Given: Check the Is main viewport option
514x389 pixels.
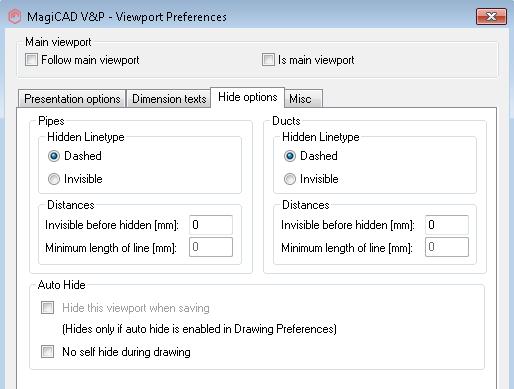Looking at the screenshot, I should [x=268, y=60].
